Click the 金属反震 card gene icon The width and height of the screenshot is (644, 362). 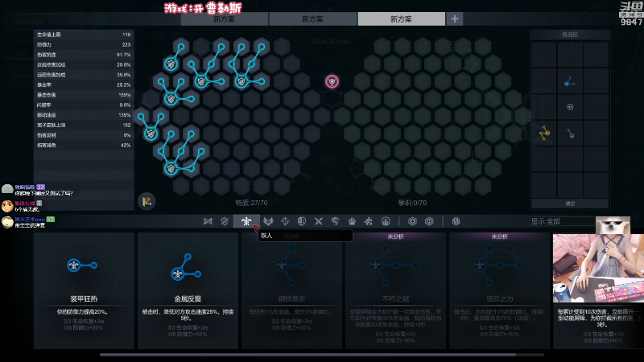(x=186, y=268)
